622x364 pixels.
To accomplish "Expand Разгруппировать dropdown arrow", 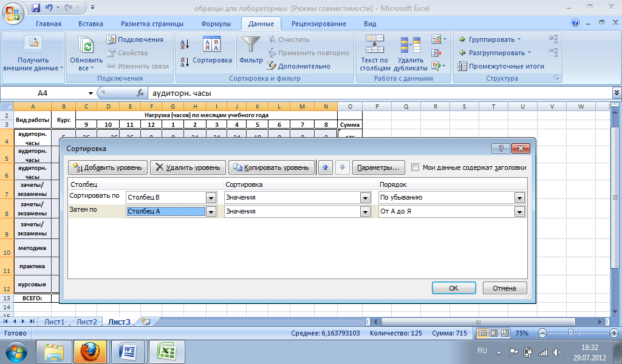I will 529,53.
